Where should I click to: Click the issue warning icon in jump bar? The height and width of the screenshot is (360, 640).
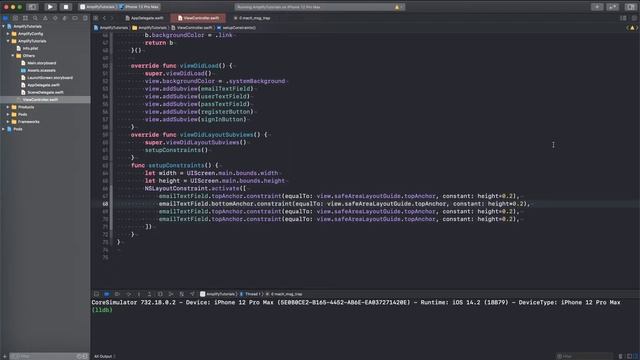point(632,28)
